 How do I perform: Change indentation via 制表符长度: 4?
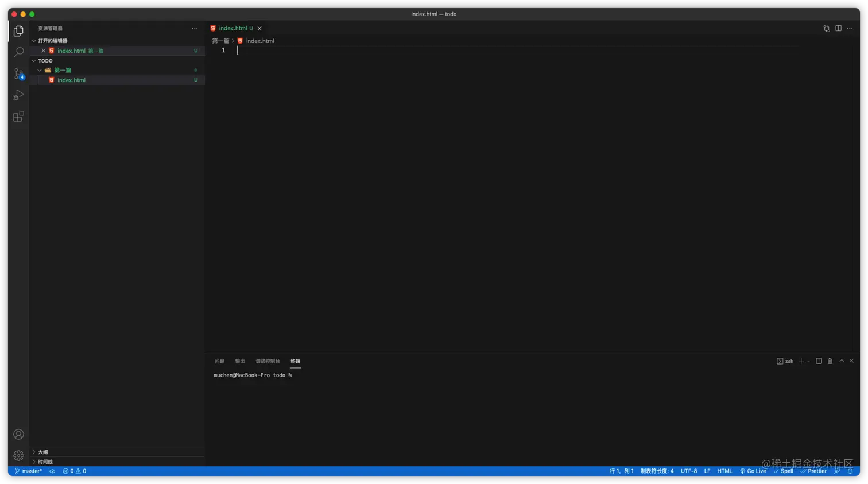[x=657, y=471]
